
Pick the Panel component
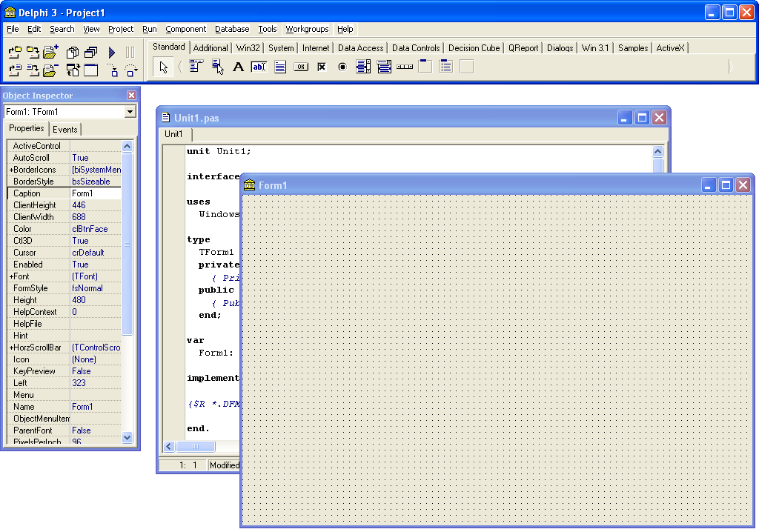click(x=467, y=67)
